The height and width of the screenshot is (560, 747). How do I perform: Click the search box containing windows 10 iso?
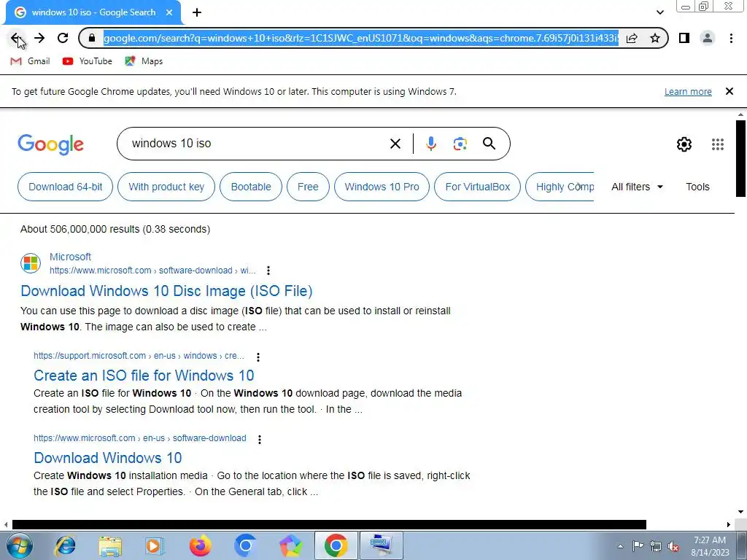coord(258,144)
